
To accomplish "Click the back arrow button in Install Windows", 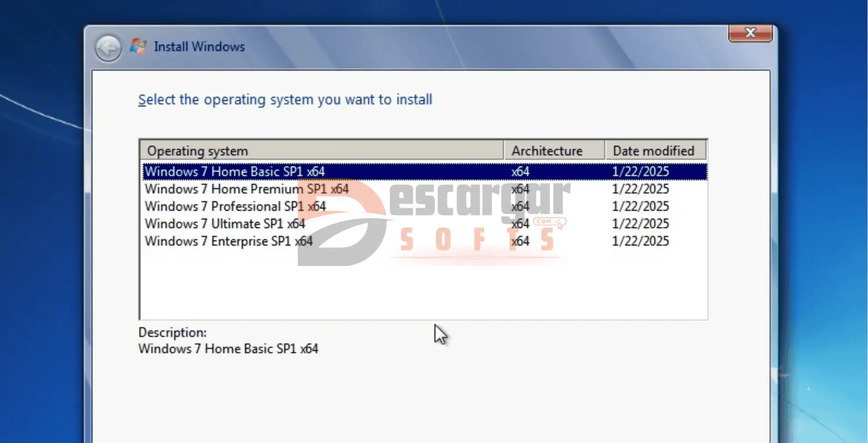I will (x=108, y=48).
